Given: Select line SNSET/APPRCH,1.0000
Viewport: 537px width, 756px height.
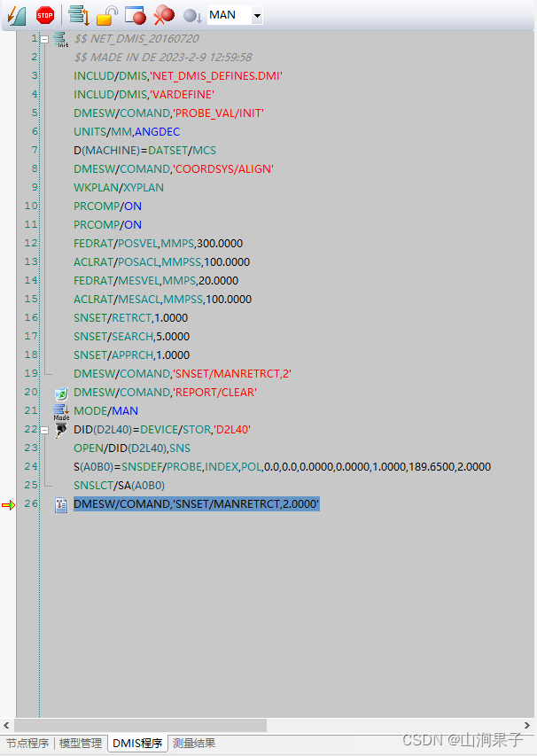Looking at the screenshot, I should [132, 355].
